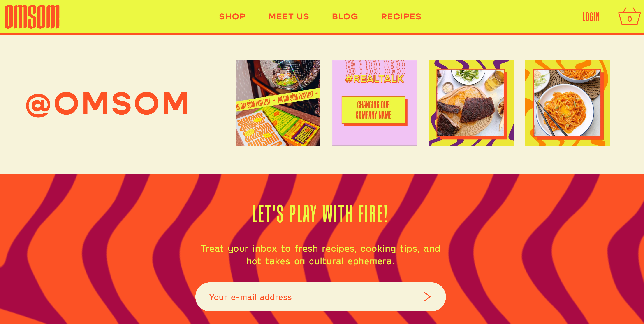This screenshot has width=644, height=324.
Task: Navigate to the Recipes section
Action: tap(401, 16)
